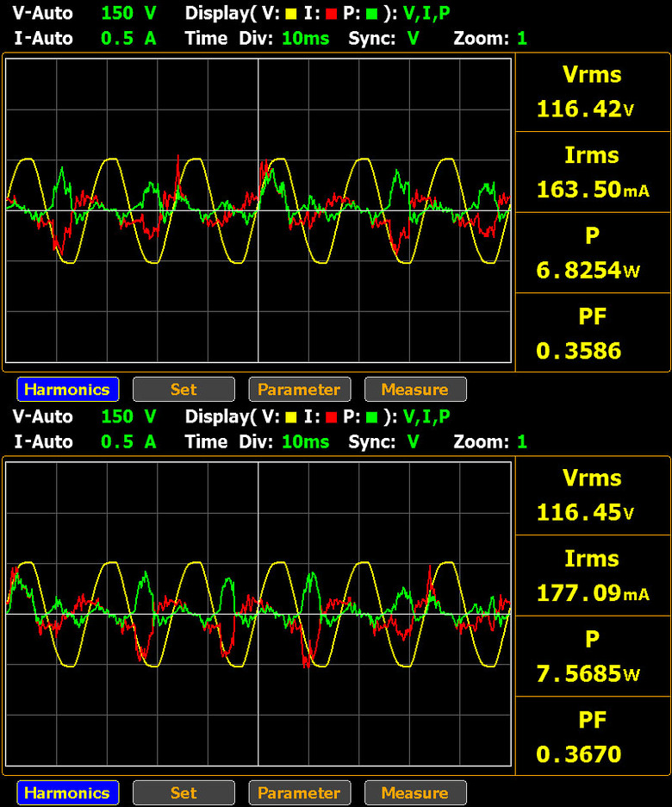
Task: Click the red I color swatch in upper header
Action: [x=331, y=14]
